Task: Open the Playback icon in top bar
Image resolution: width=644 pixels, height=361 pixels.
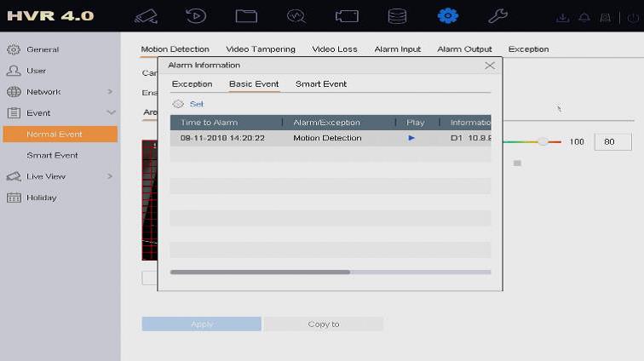Action: coord(196,16)
